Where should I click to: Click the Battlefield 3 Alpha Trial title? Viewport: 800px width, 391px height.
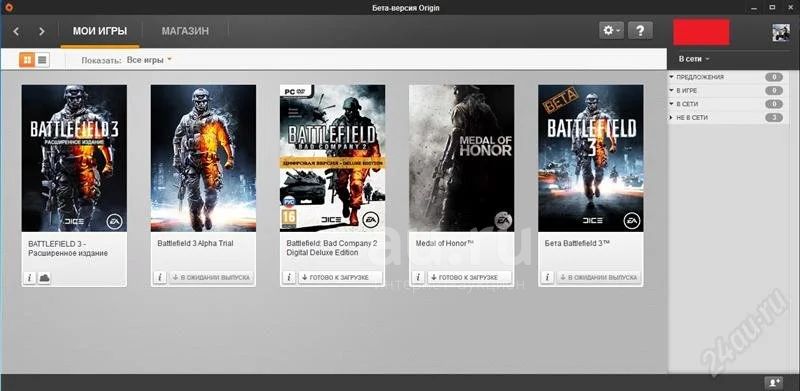(195, 243)
